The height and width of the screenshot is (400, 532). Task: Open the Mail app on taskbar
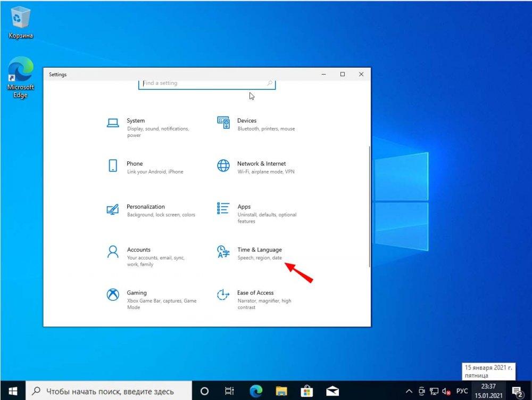coord(332,391)
